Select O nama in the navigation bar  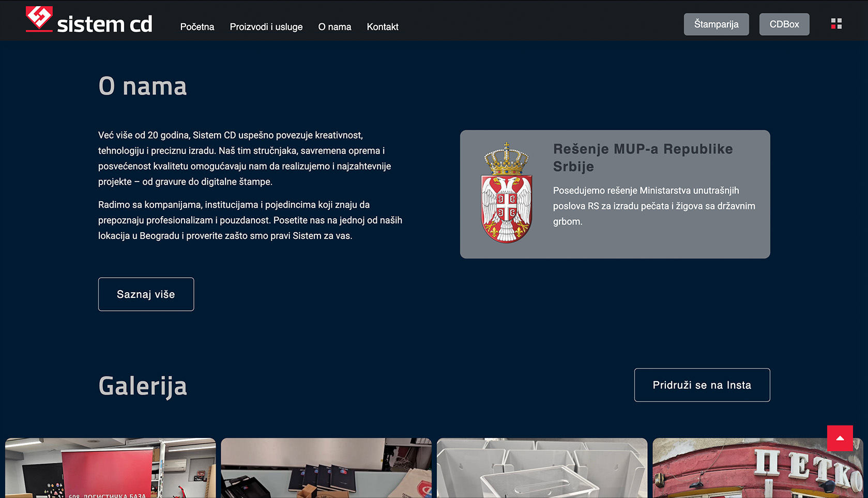[334, 27]
